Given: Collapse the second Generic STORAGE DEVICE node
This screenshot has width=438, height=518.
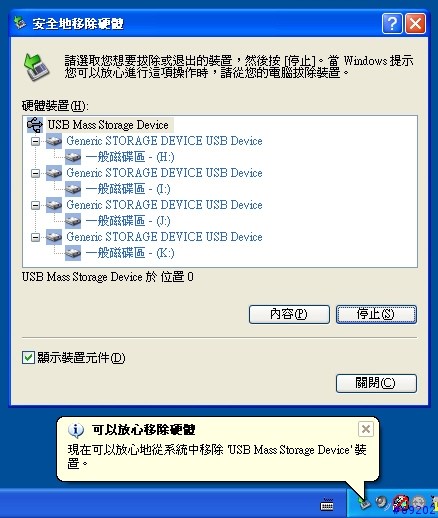Looking at the screenshot, I should point(35,173).
